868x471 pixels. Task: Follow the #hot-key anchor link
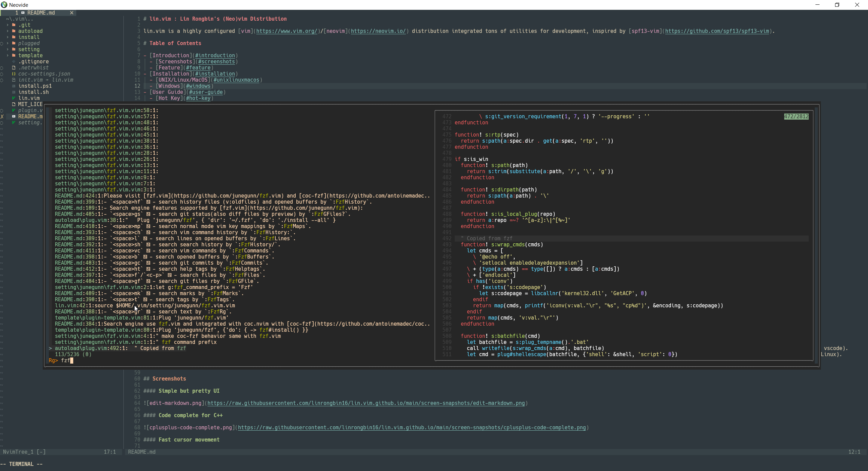point(198,98)
